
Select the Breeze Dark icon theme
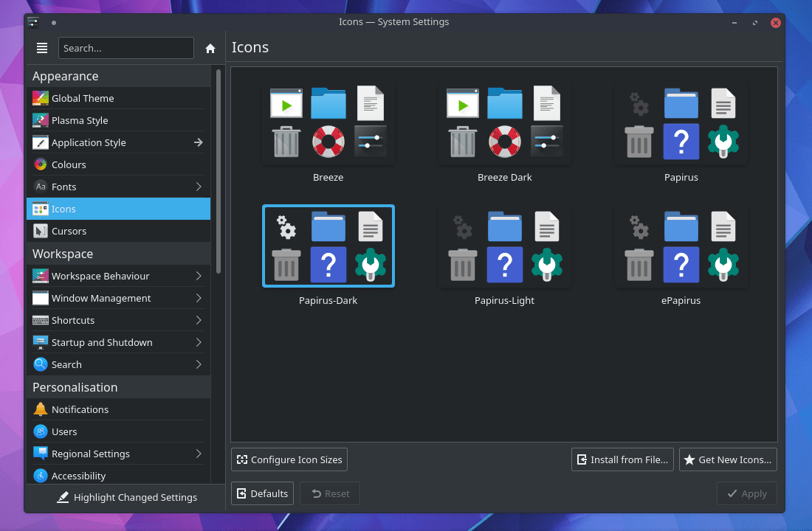[x=504, y=123]
